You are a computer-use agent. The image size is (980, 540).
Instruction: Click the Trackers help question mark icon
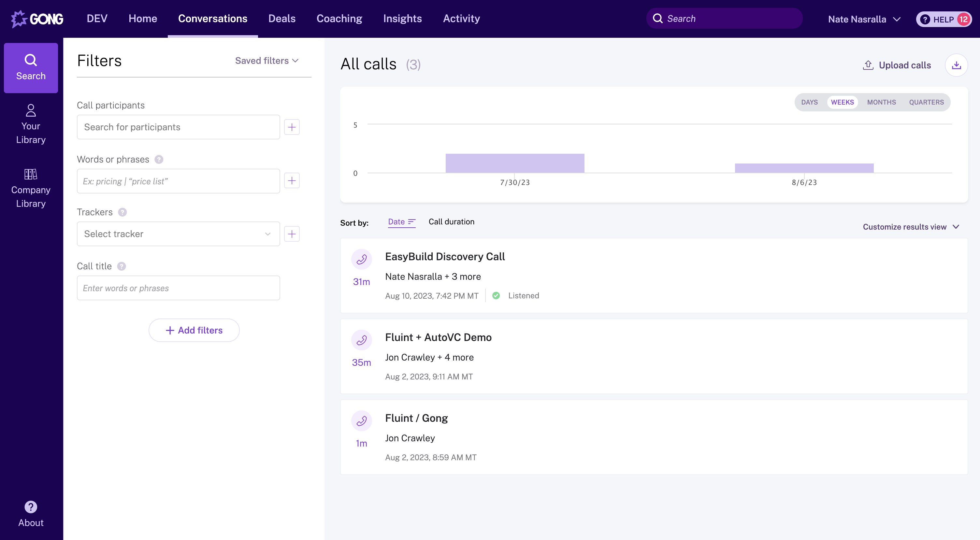pyautogui.click(x=122, y=212)
